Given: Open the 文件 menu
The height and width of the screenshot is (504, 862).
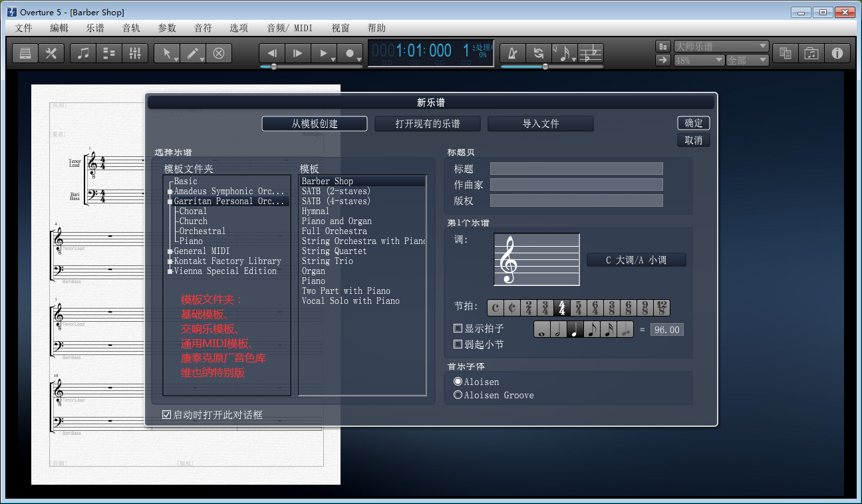Looking at the screenshot, I should tap(23, 28).
